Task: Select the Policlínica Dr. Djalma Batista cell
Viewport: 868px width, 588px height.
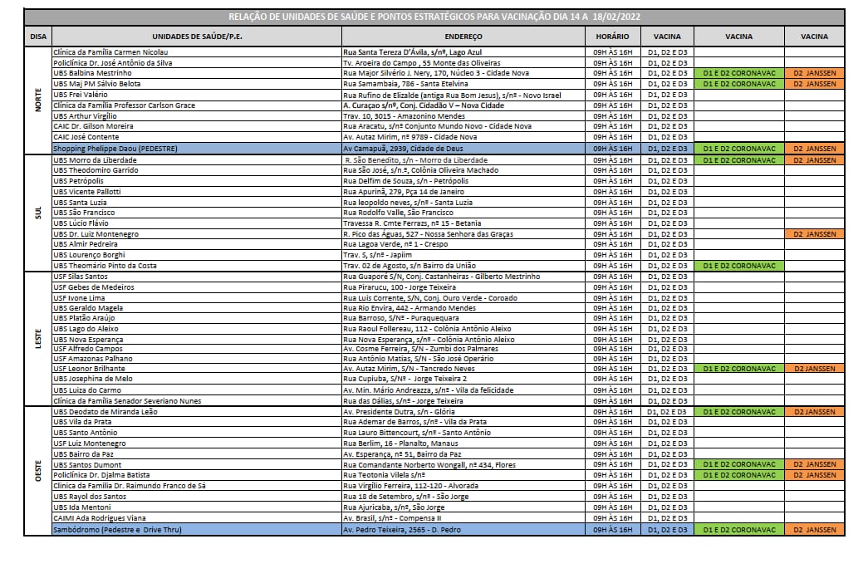Action: [x=196, y=475]
